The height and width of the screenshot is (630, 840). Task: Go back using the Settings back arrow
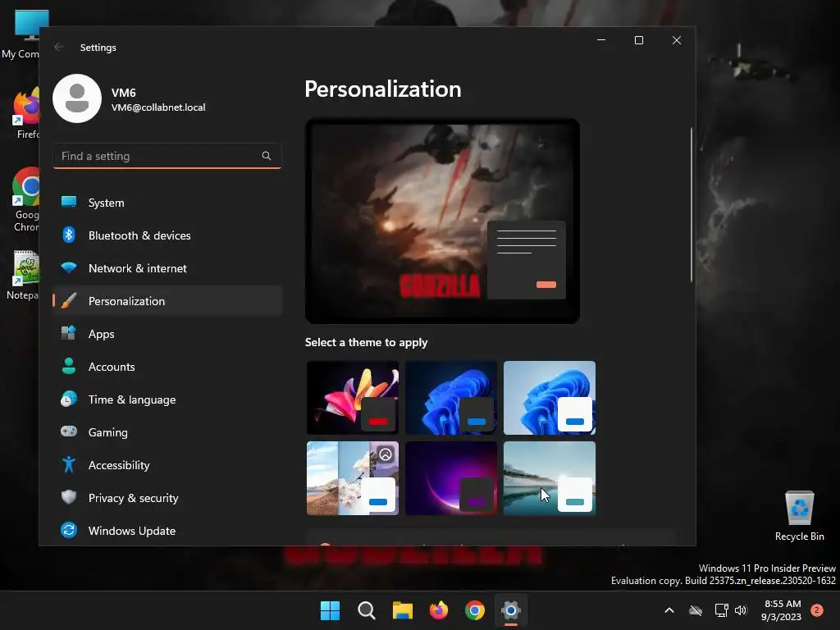click(x=59, y=47)
